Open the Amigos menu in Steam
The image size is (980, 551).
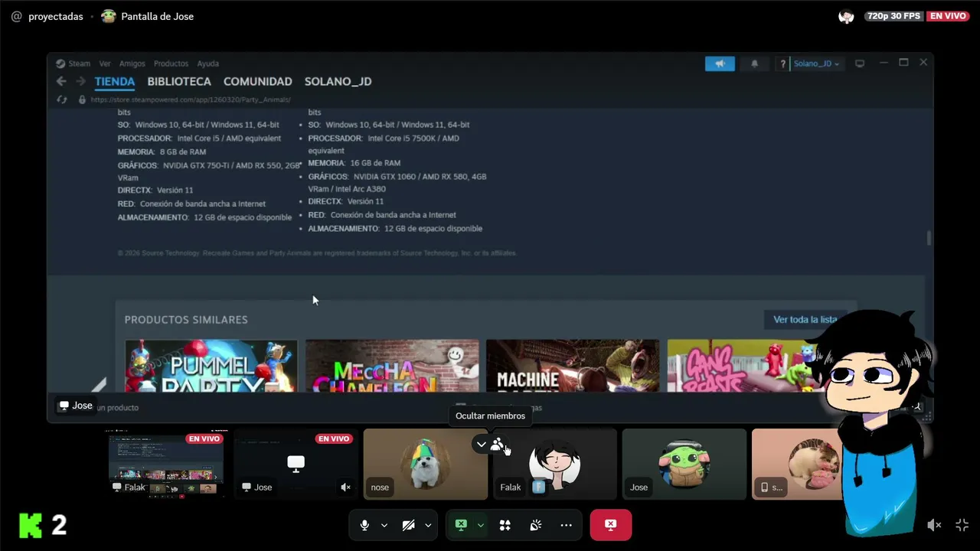click(x=132, y=64)
